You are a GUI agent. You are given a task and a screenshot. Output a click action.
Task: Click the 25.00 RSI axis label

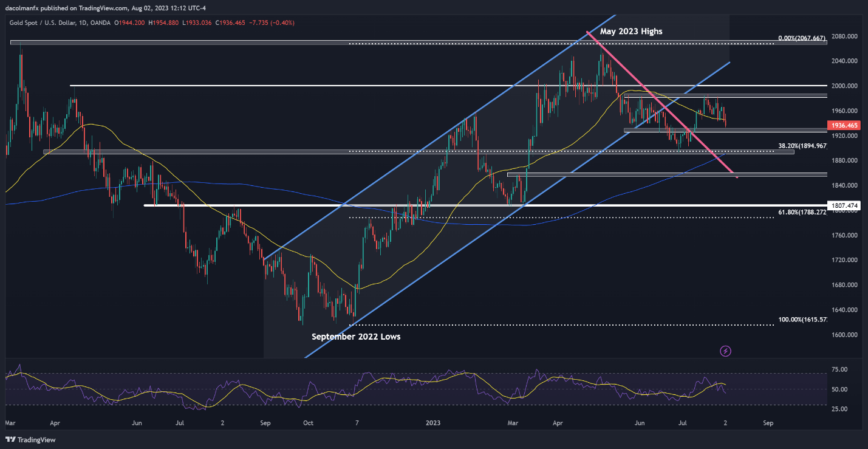[839, 409]
